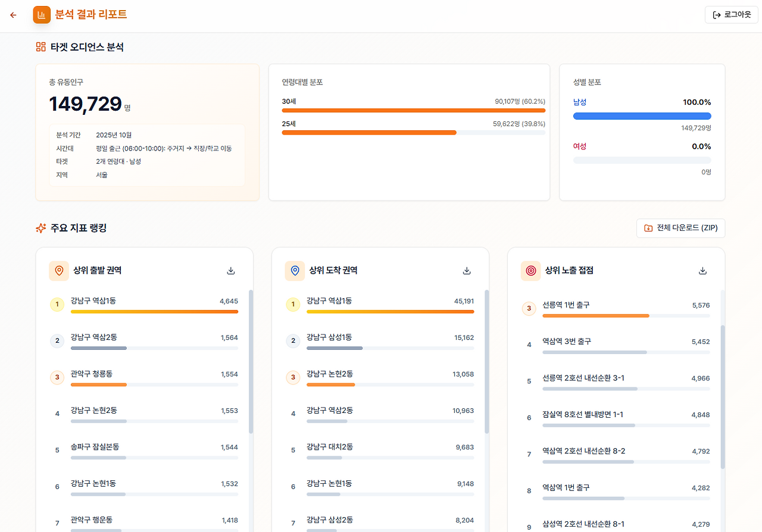
Task: Click the empty 여성 gender bar
Action: (642, 160)
